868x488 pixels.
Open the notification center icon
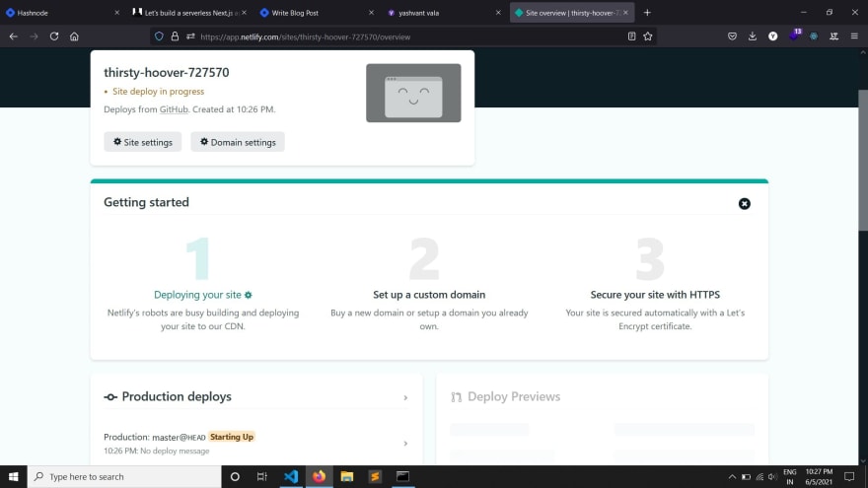pyautogui.click(x=849, y=476)
